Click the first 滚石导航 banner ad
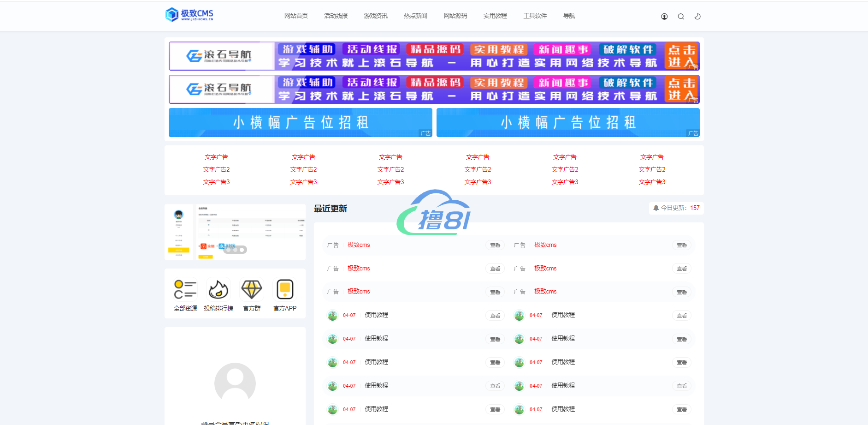 coord(434,56)
